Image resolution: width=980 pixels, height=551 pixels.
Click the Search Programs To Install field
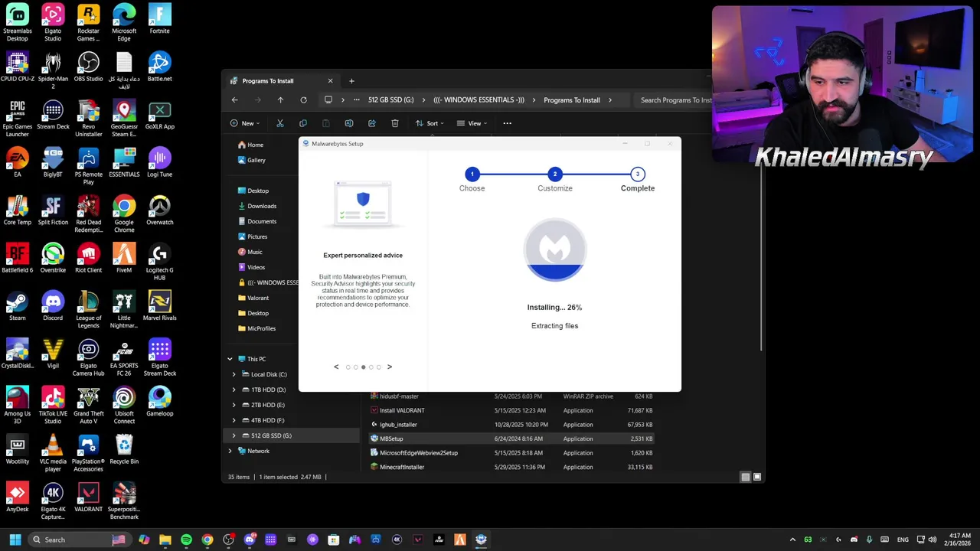point(675,100)
